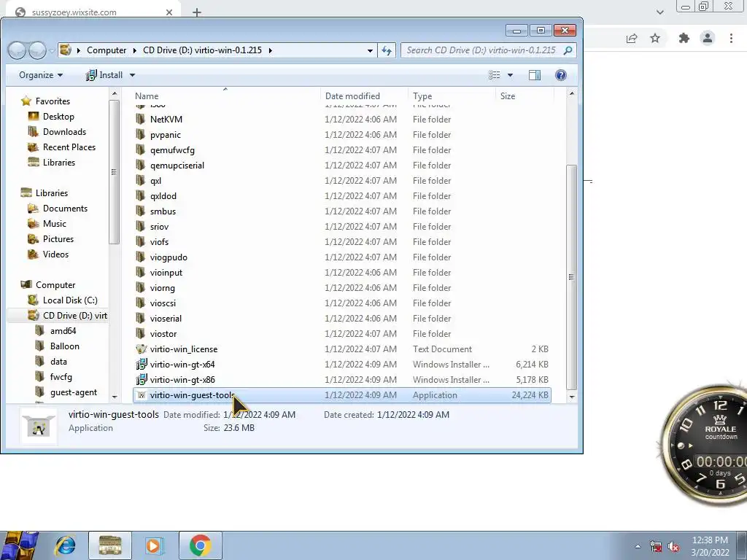The image size is (747, 560).
Task: Expand the address bar history dropdown
Action: tap(370, 50)
